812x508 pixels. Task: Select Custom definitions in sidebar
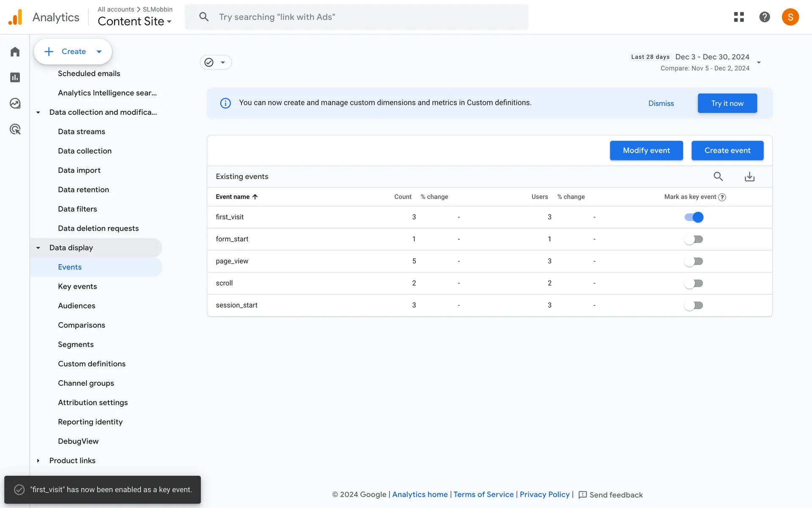92,364
